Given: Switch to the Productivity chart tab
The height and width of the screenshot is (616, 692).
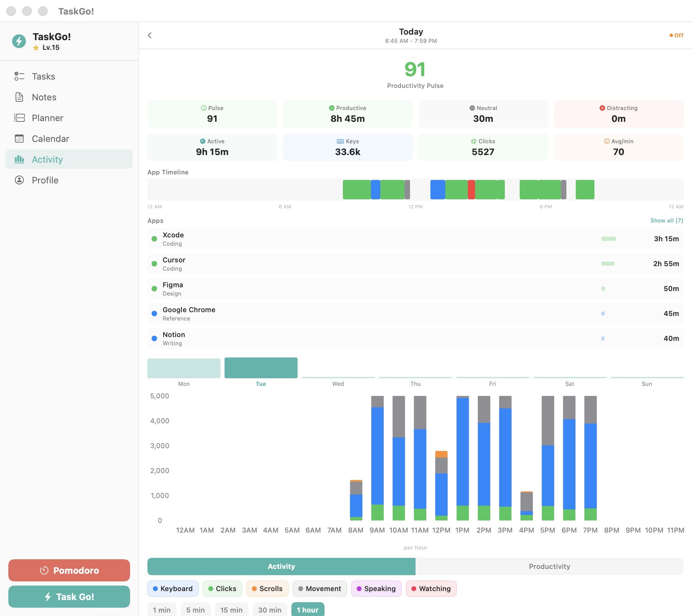Looking at the screenshot, I should tap(549, 567).
